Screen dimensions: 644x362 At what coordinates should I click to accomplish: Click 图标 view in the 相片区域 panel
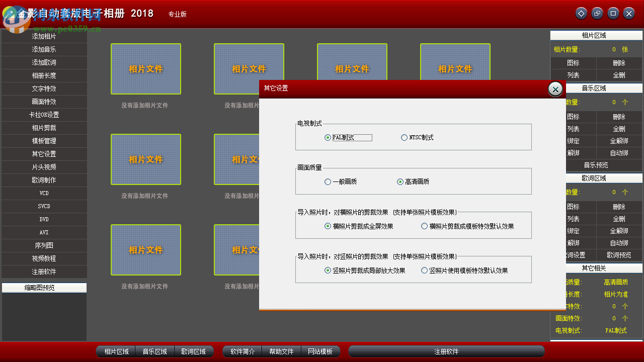pos(573,63)
